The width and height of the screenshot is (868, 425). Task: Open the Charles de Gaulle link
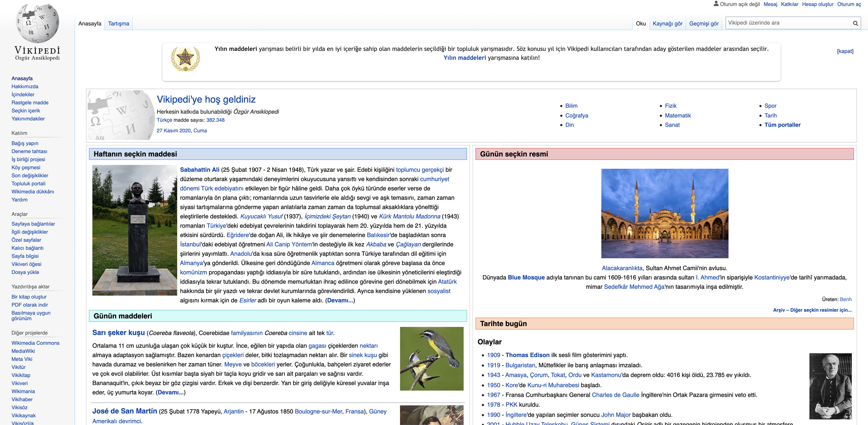click(x=615, y=395)
